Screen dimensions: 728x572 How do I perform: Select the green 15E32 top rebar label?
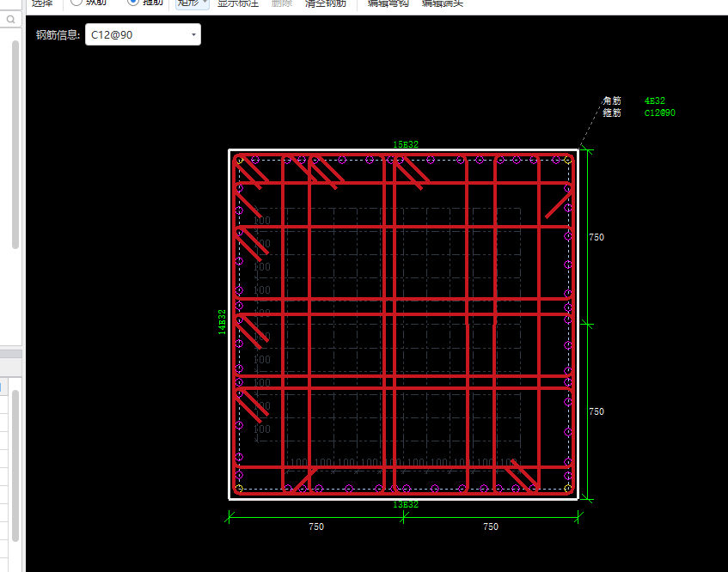coord(406,145)
